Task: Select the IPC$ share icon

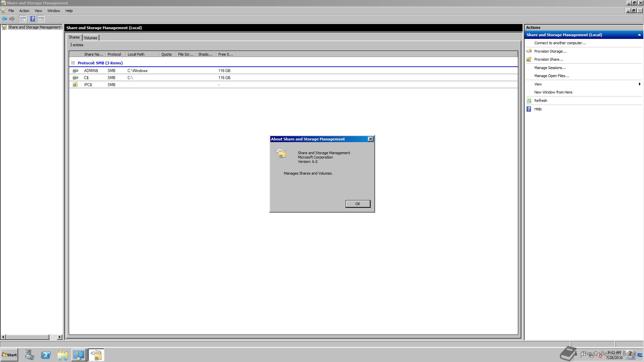Action: (x=75, y=85)
